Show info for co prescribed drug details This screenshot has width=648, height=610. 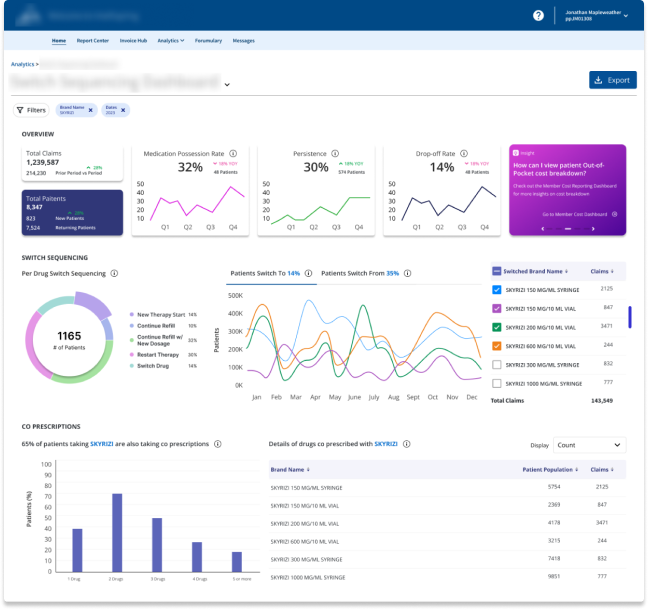(407, 444)
